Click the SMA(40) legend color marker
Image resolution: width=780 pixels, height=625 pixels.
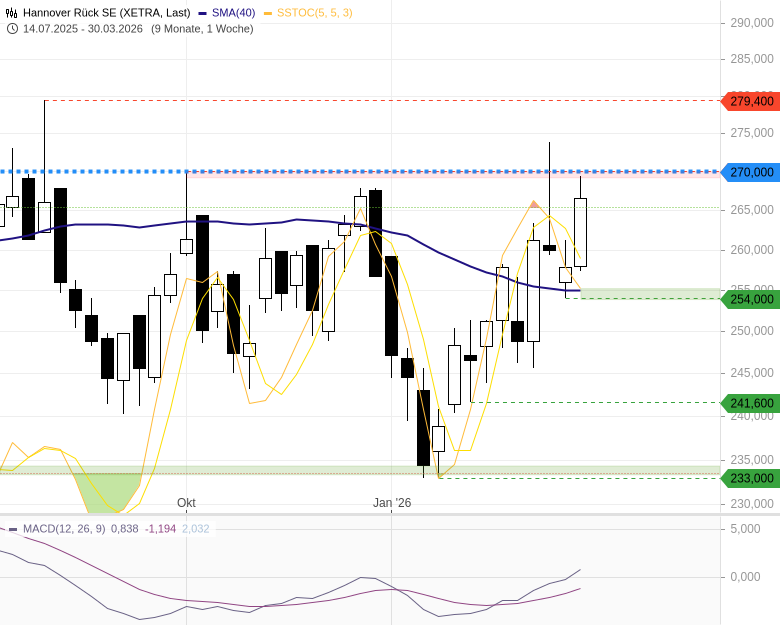click(x=203, y=13)
